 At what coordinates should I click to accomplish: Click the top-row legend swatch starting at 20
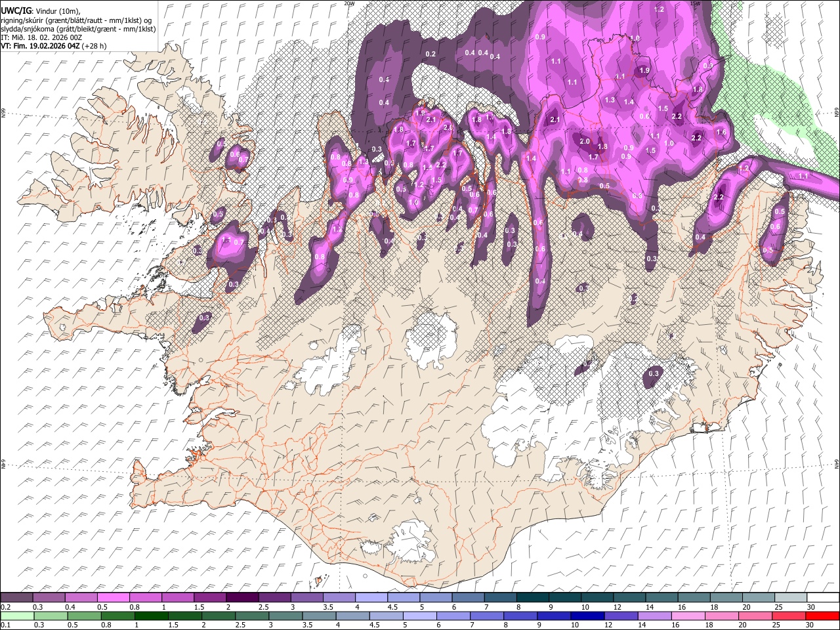(x=758, y=598)
